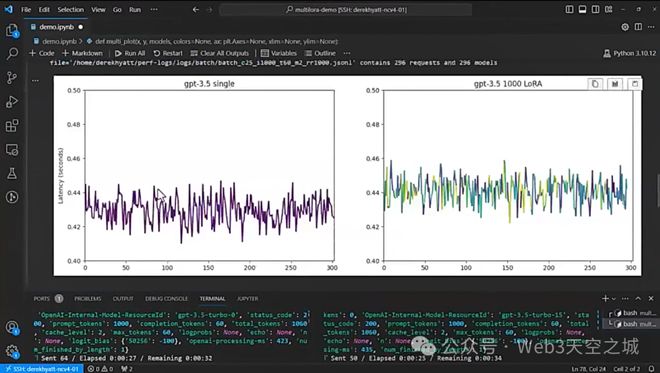Open the Remote Explorer icon
Viewport: 660px width, 373px height.
point(12,149)
